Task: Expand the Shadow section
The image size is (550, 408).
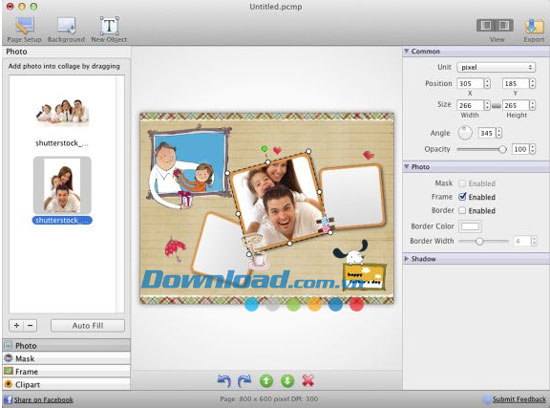Action: (x=406, y=259)
